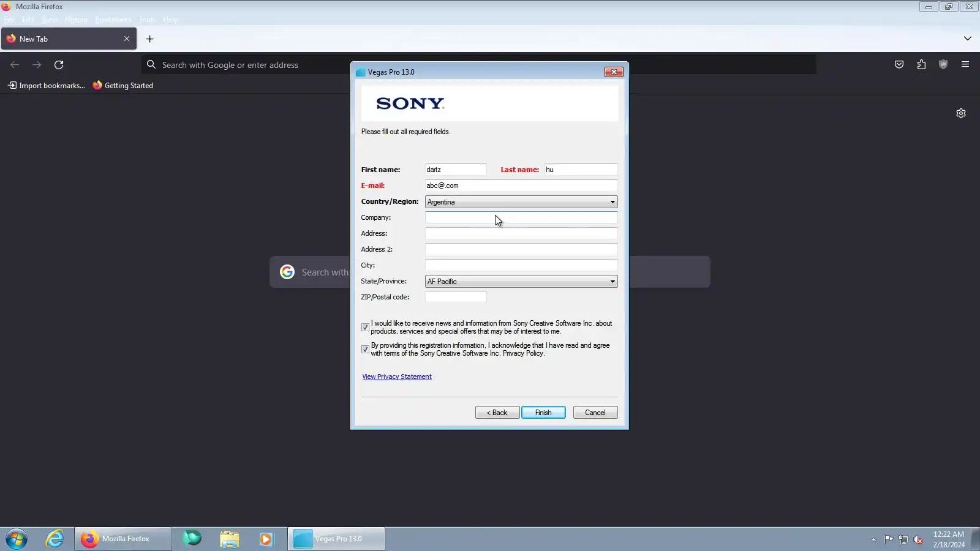This screenshot has height=551, width=980.
Task: Open the Country/Region dropdown
Action: click(521, 202)
